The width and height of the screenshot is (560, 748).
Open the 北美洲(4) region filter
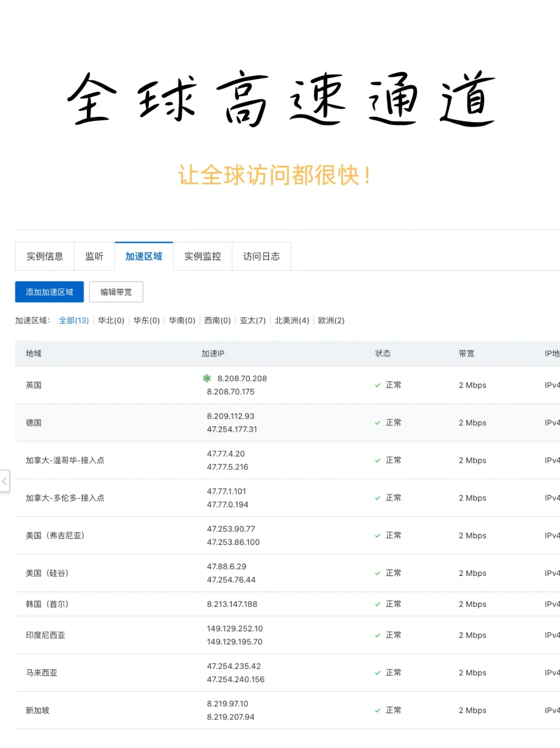(292, 320)
